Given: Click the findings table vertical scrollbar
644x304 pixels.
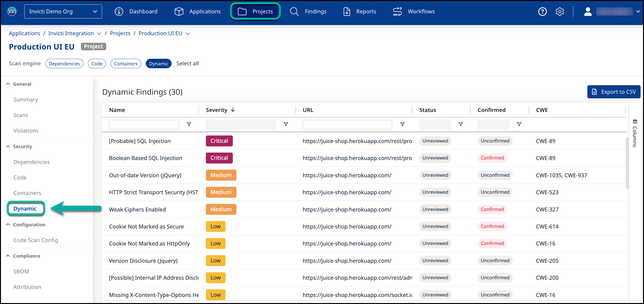Looking at the screenshot, I should click(x=627, y=162).
